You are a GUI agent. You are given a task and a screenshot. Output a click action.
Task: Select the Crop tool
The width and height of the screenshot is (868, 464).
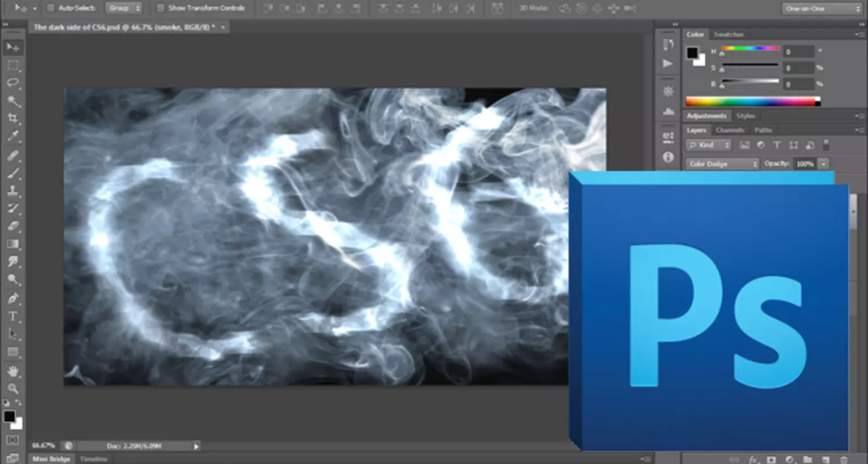point(13,119)
